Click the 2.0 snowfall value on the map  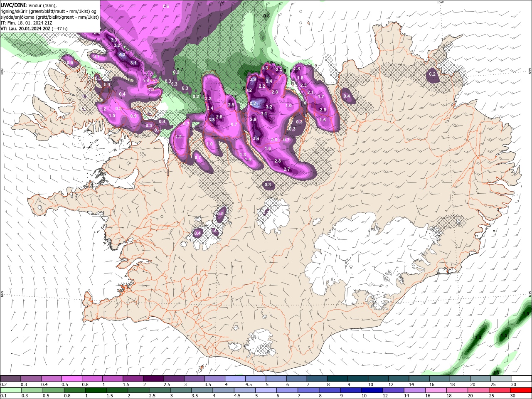[275, 92]
